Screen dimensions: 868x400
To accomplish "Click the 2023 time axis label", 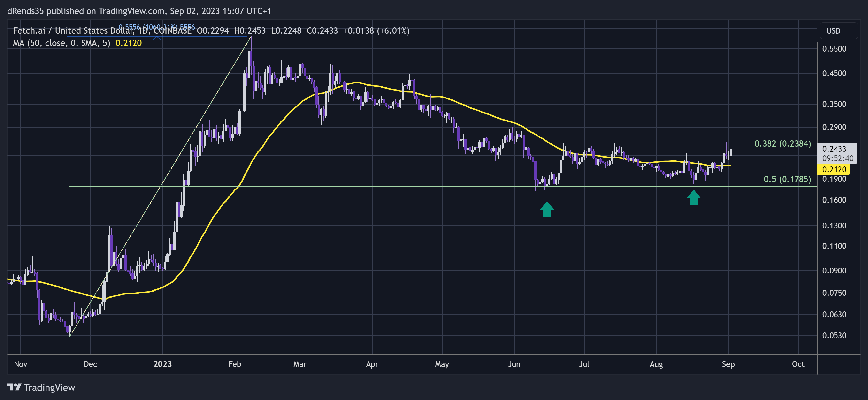I will 162,364.
